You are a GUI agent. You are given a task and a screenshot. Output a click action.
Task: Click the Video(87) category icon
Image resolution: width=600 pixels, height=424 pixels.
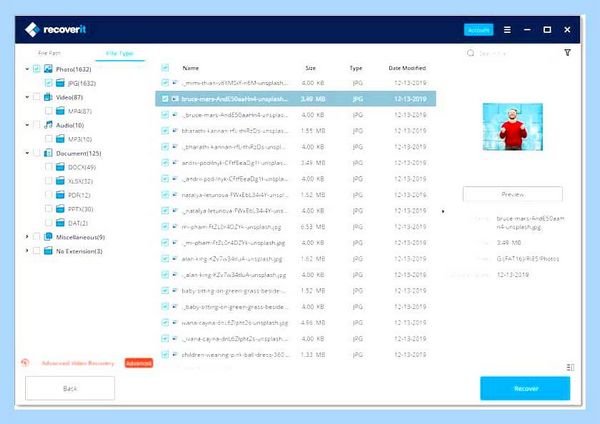click(x=48, y=97)
